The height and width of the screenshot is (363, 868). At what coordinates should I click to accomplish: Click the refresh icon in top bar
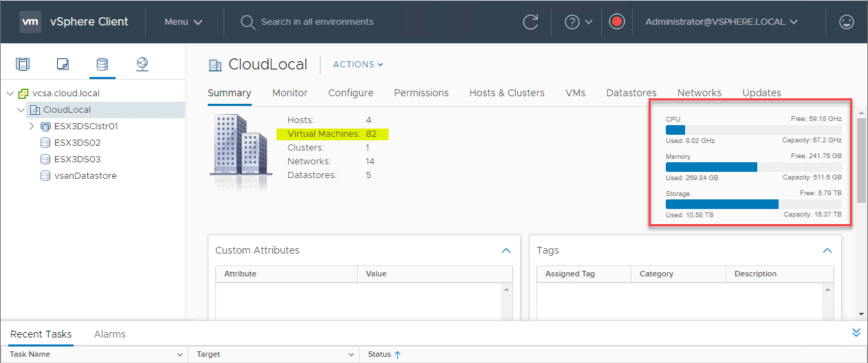(x=530, y=22)
